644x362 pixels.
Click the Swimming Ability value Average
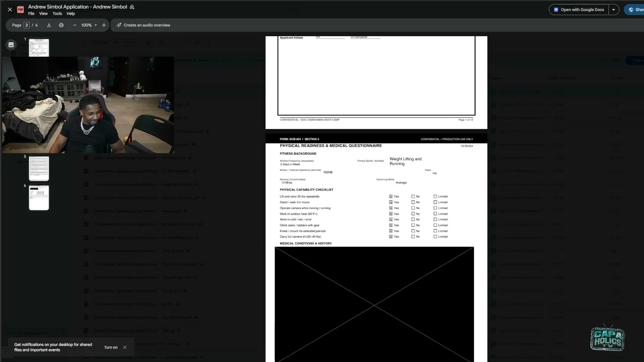[x=401, y=183]
